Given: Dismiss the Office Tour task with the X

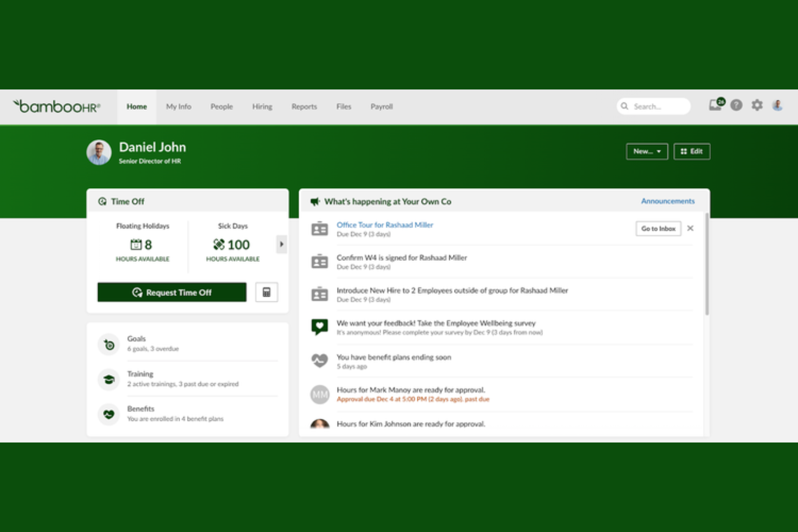Looking at the screenshot, I should (x=690, y=228).
